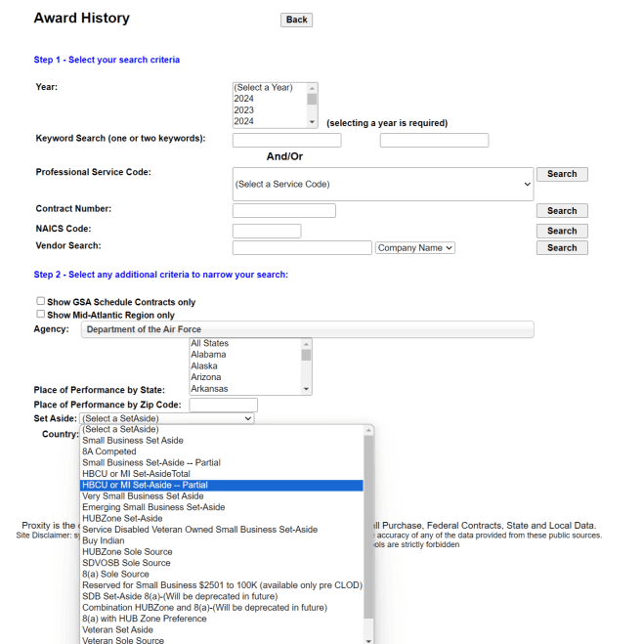
Task: Select Arkansas in state list
Action: (245, 389)
